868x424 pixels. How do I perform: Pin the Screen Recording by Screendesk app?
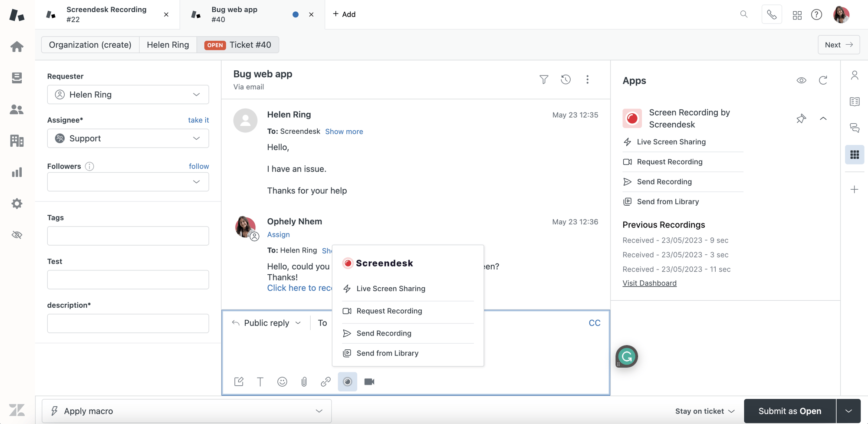click(x=802, y=118)
